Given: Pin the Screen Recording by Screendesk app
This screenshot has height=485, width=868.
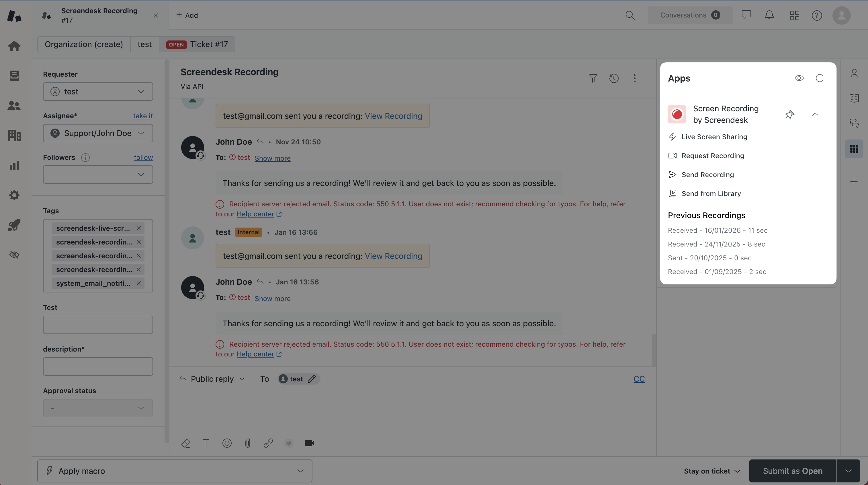Looking at the screenshot, I should [789, 114].
